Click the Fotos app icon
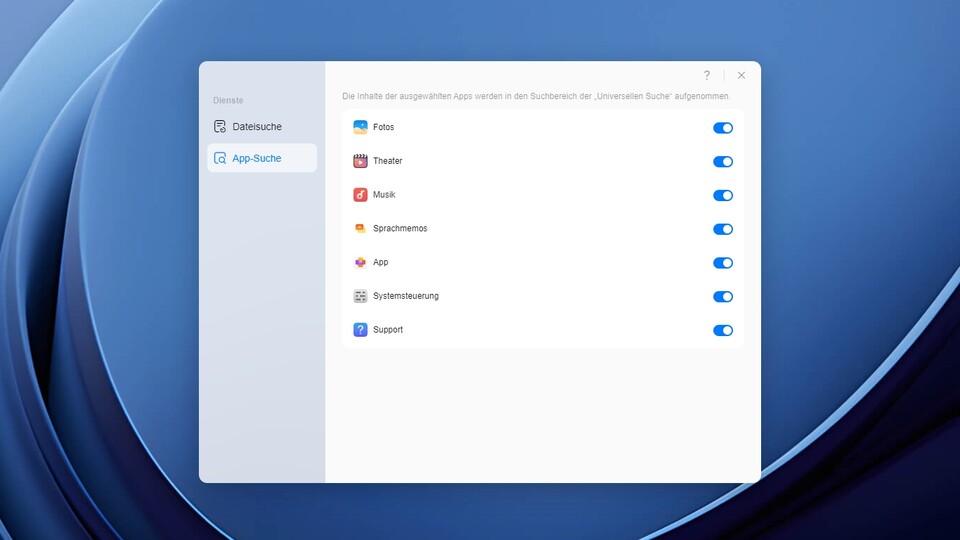 point(360,127)
